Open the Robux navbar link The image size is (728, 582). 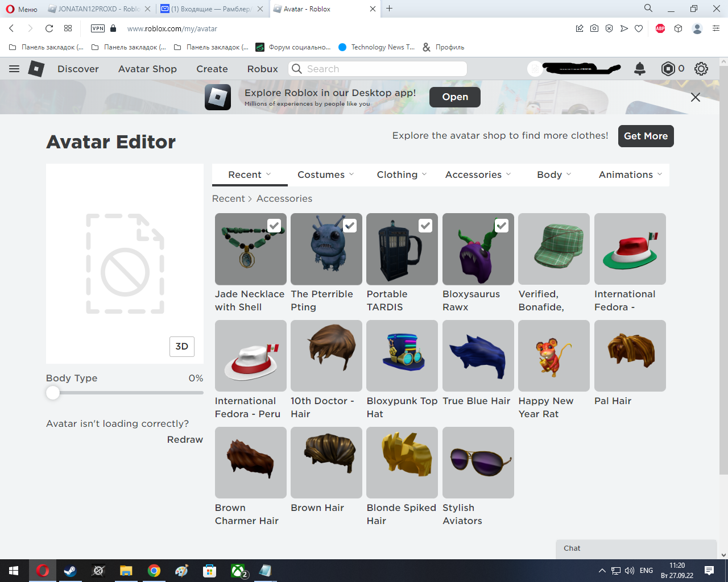click(263, 69)
